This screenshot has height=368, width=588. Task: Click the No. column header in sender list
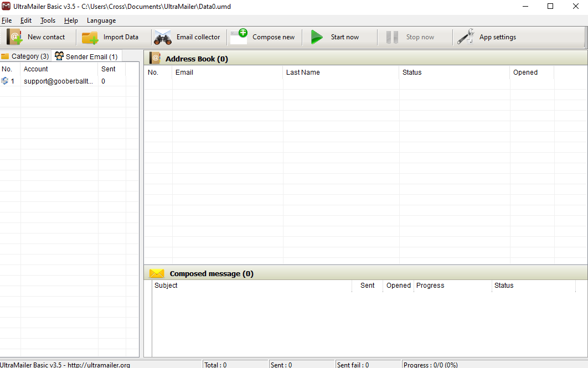point(10,69)
